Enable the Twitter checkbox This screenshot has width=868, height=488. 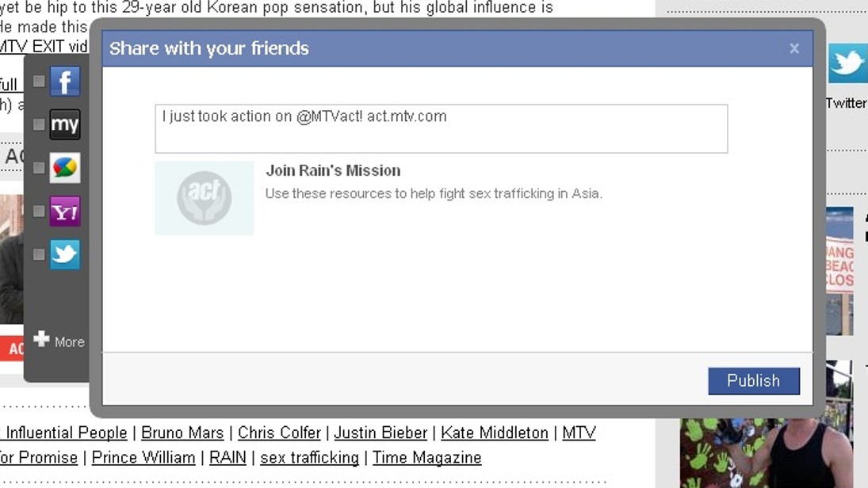(39, 254)
